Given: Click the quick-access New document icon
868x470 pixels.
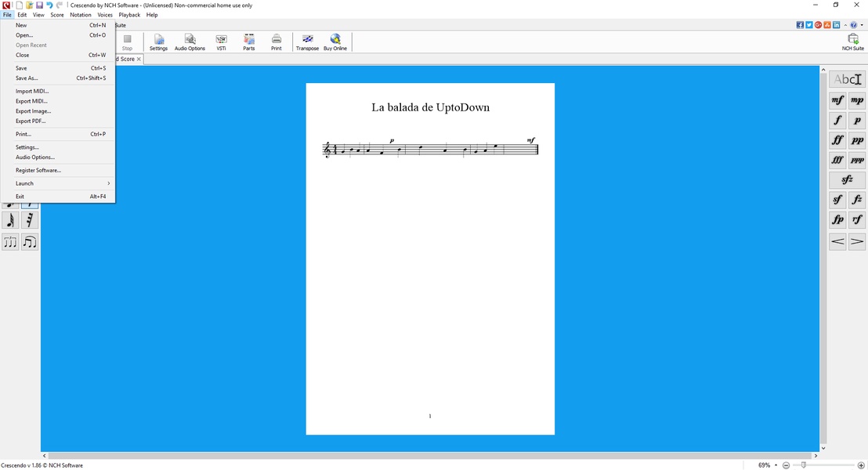Looking at the screenshot, I should click(x=19, y=5).
